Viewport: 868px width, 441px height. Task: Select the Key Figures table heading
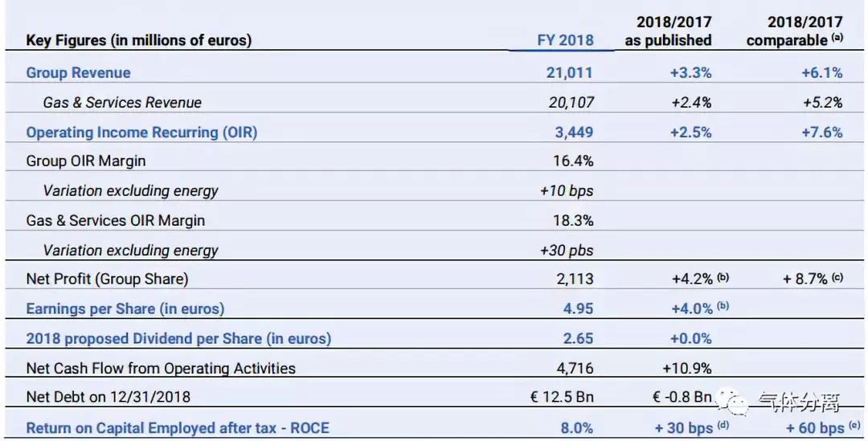[138, 40]
